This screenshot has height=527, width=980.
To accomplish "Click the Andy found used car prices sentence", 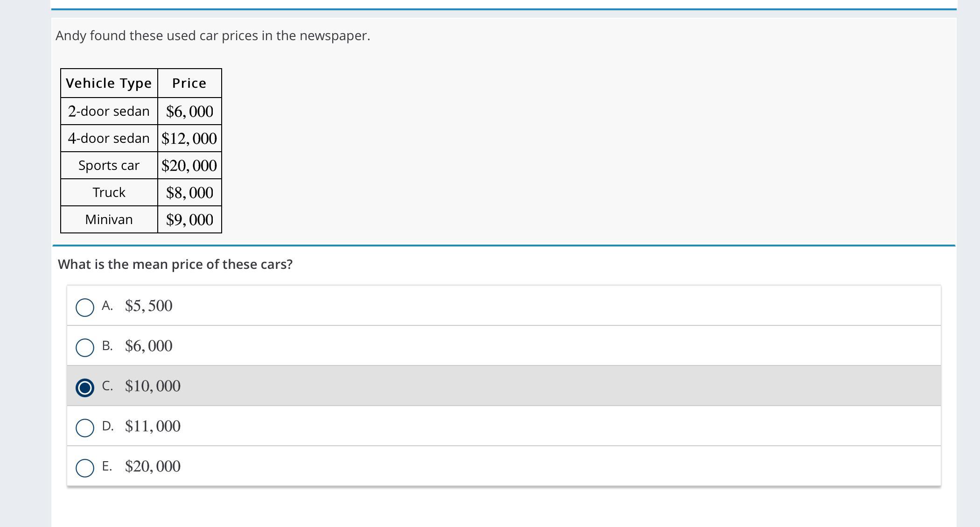I will (x=213, y=35).
